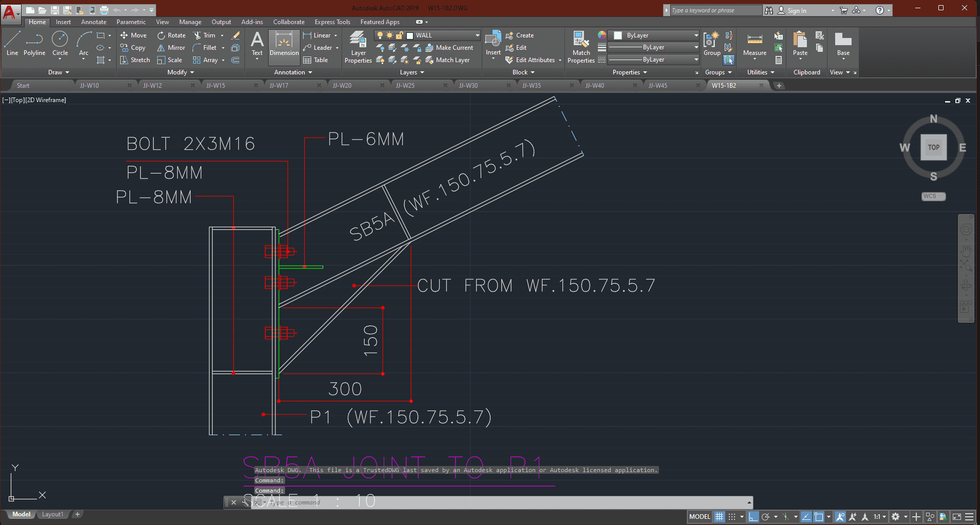Select the Circle drawing tool
The image size is (980, 525).
coord(60,43)
